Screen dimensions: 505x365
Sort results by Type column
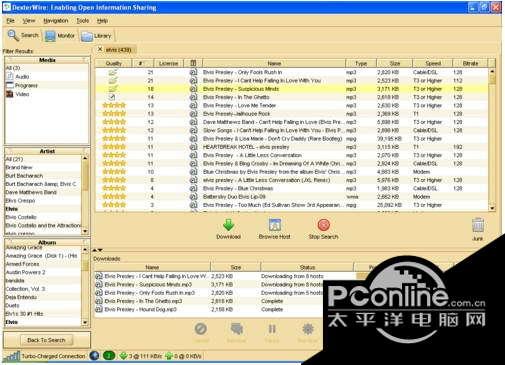361,63
